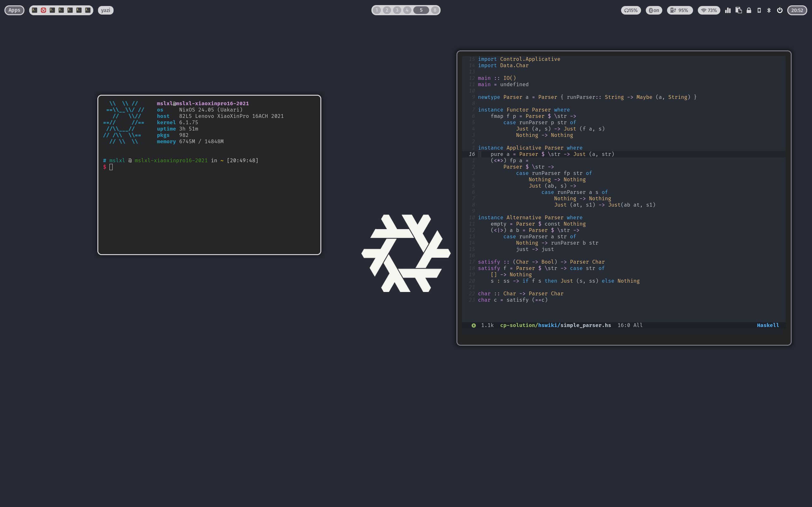The height and width of the screenshot is (507, 812).
Task: Toggle the standalone Bluetooth tray icon
Action: click(769, 10)
